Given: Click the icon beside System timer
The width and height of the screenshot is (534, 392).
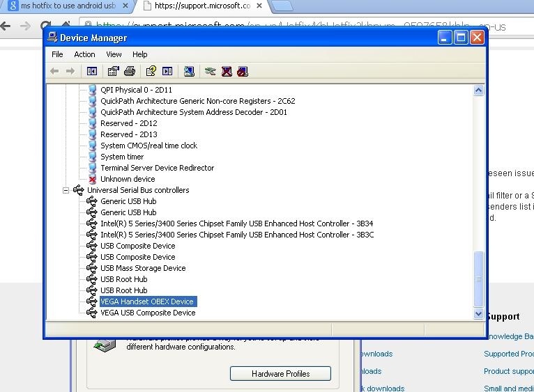Looking at the screenshot, I should [92, 157].
